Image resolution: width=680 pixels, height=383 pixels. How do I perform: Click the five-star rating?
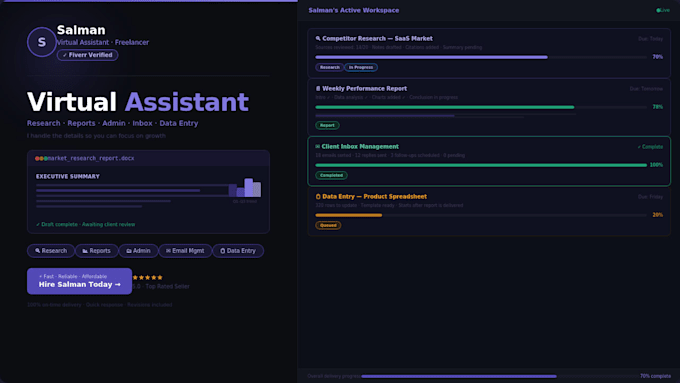pyautogui.click(x=147, y=278)
